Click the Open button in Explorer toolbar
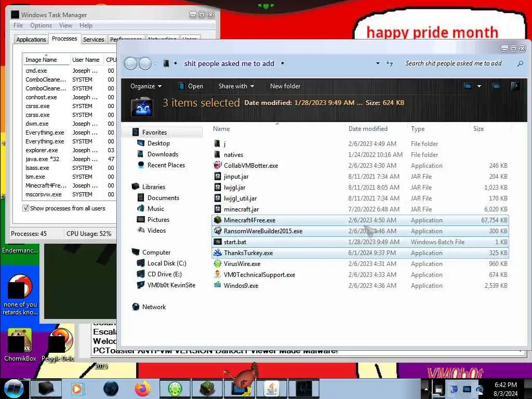532x399 pixels. [x=191, y=86]
